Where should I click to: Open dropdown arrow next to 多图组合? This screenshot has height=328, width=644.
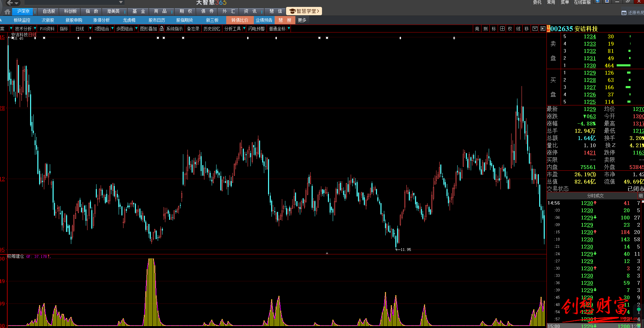click(x=136, y=28)
